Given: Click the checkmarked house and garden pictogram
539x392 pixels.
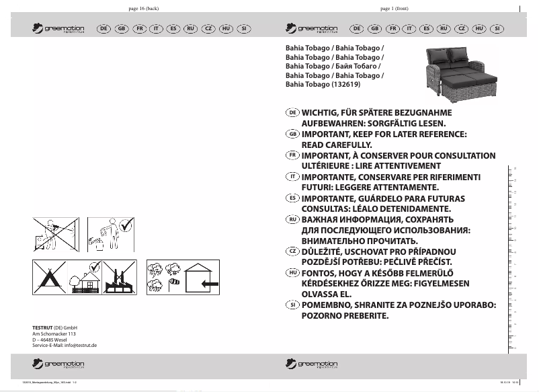Looking at the screenshot, I should click(89, 277).
